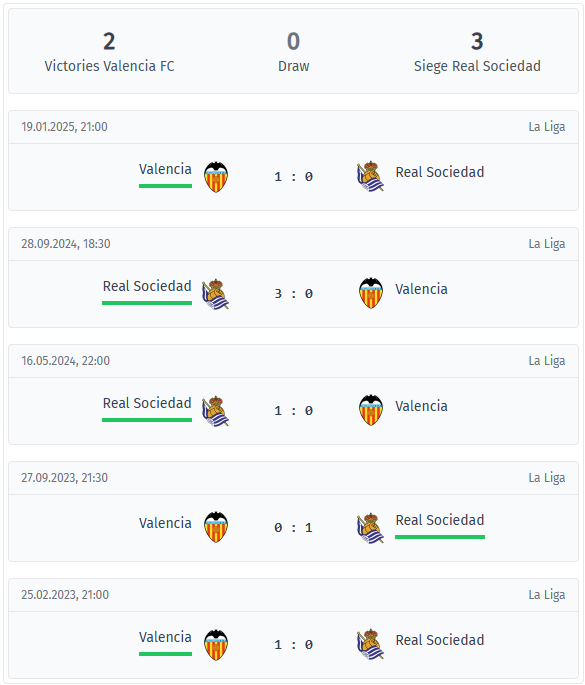Select the 3 : 0 score result
This screenshot has width=585, height=685.
[293, 294]
